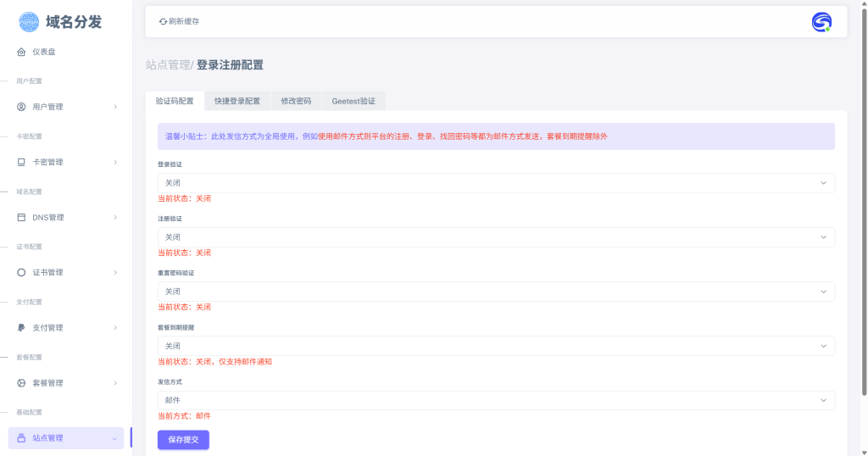Screen dimensions: 868x456
Task: Switch to the 快捷登录配置 tab
Action: point(237,101)
